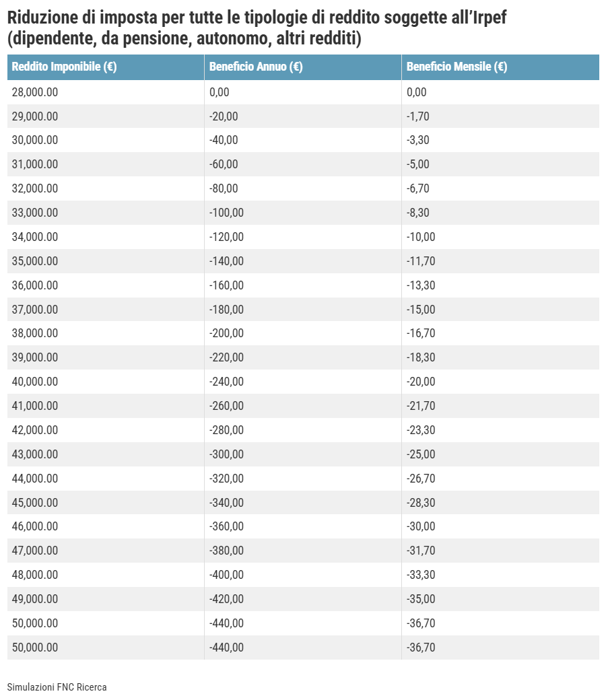Click the -3,30 monthly benefit cell
This screenshot has width=606, height=700.
[x=418, y=140]
